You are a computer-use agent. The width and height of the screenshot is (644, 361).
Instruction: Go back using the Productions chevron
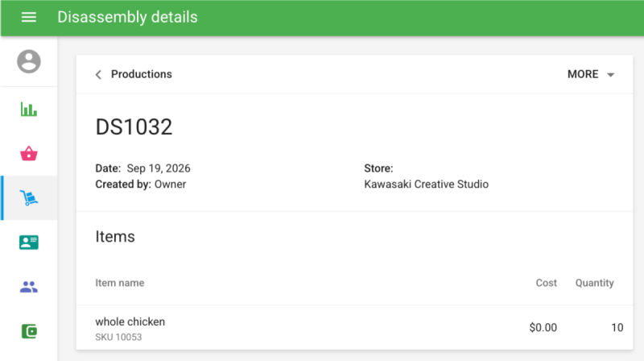click(x=98, y=74)
